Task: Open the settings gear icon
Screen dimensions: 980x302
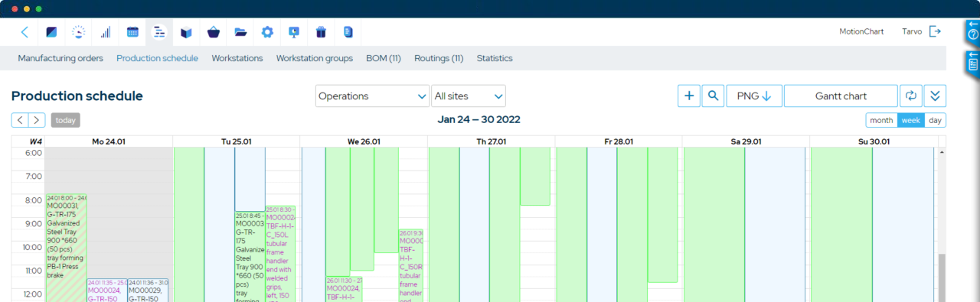Action: pos(267,32)
